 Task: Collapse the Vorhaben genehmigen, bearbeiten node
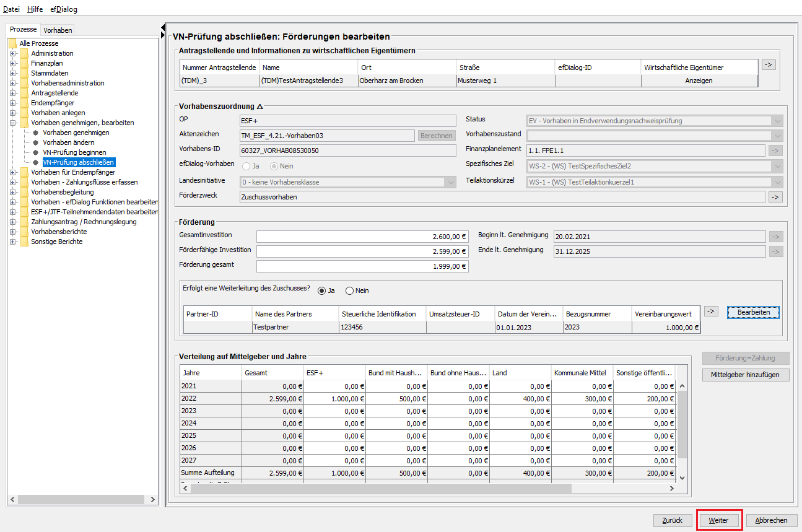[x=12, y=123]
